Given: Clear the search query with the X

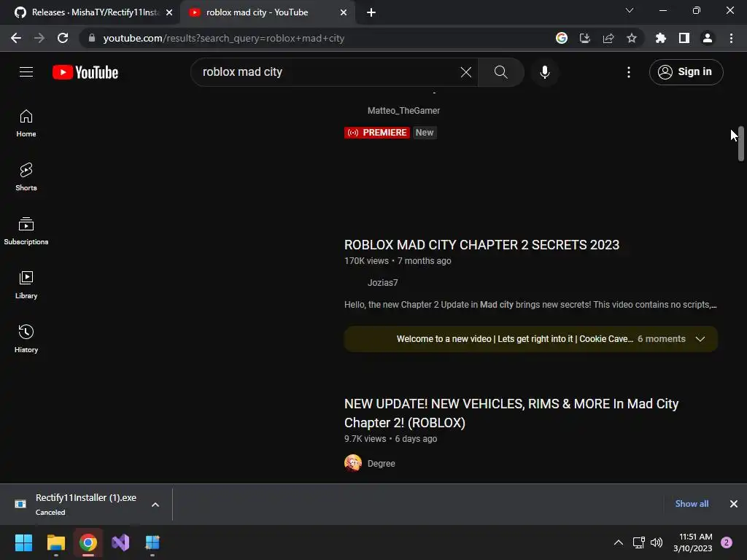Looking at the screenshot, I should [x=466, y=72].
